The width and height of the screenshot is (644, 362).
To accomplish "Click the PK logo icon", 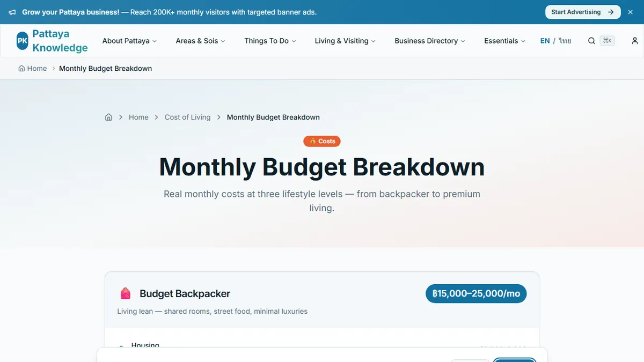I will 23,41.
